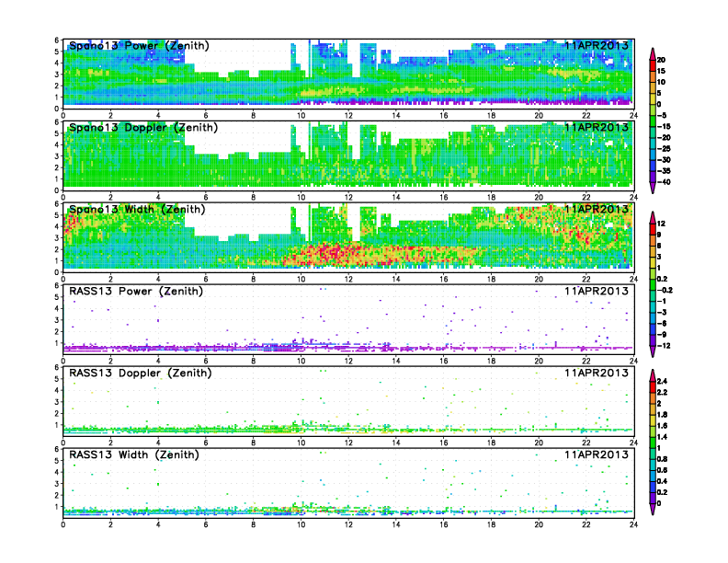
Task: Click red swatch between 2.4 and 2.2 on bottom colorbar
Action: (x=653, y=387)
